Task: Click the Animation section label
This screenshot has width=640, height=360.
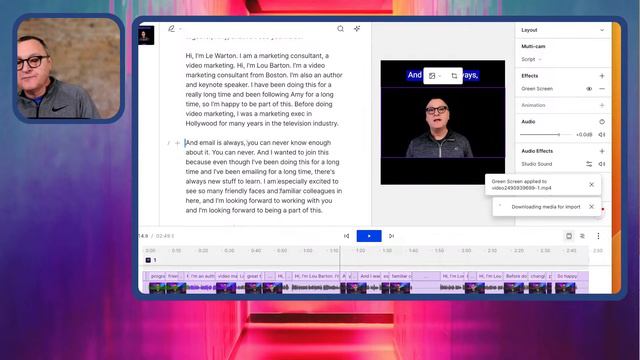Action: 533,105
